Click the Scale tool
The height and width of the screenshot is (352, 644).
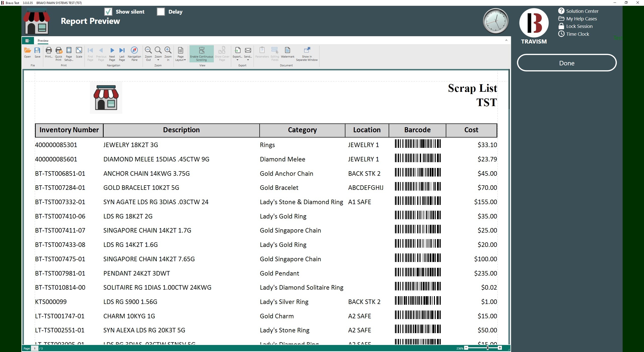click(79, 53)
